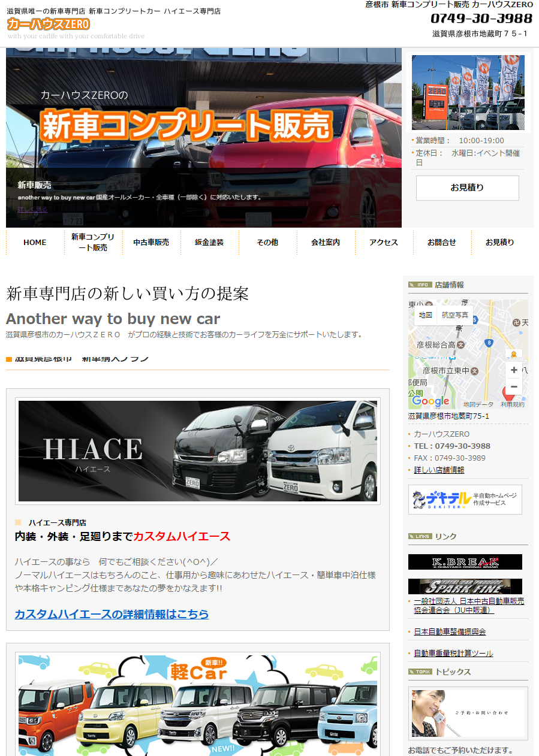The image size is (539, 756).
Task: Open the デキテル homepage service banner
Action: (x=465, y=500)
